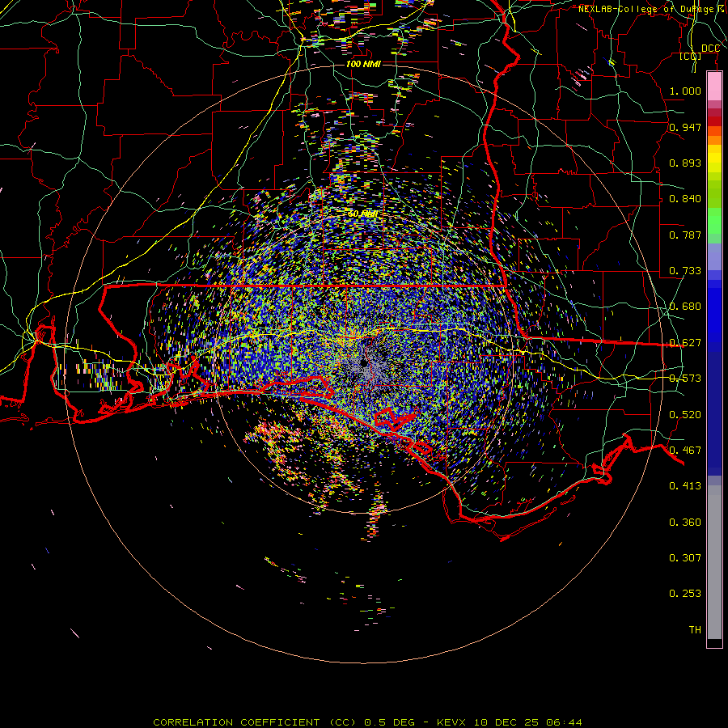Select the 0.253 legend value

tap(685, 594)
